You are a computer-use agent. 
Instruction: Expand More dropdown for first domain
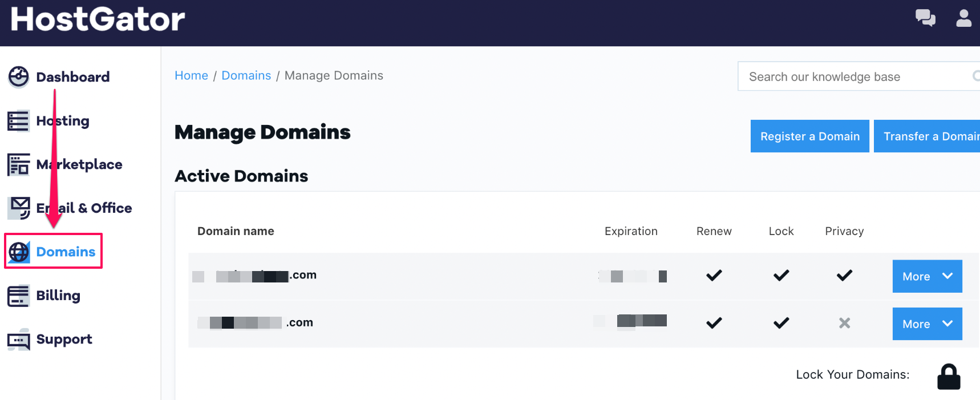[928, 276]
